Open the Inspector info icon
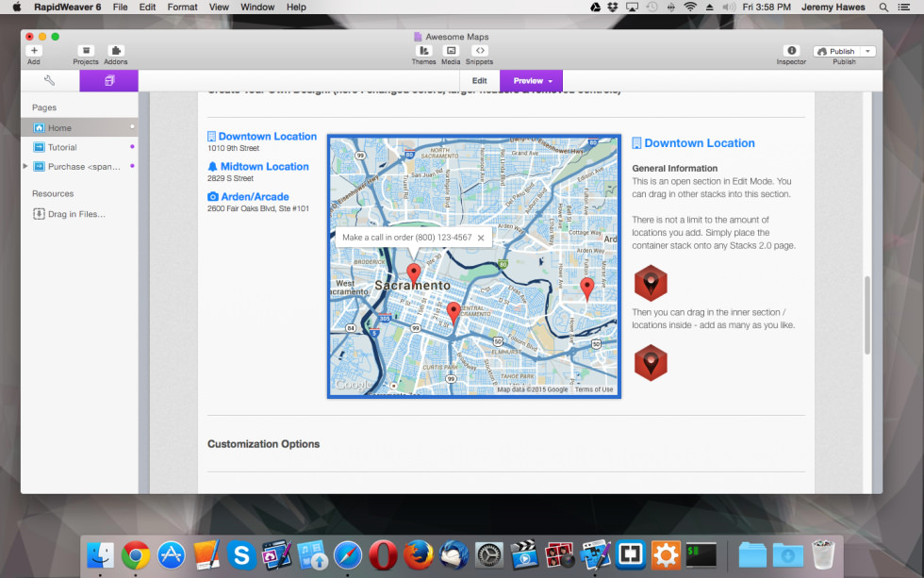The image size is (924, 578). 791,51
